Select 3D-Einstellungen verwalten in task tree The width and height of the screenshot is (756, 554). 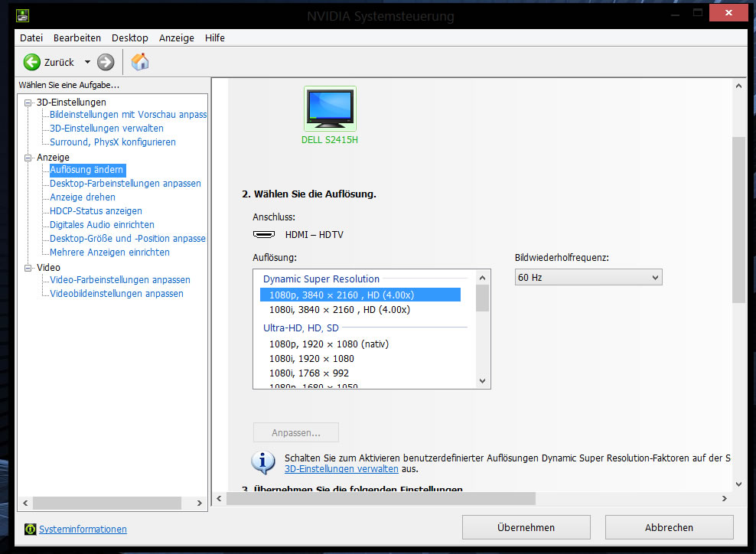[x=106, y=129]
